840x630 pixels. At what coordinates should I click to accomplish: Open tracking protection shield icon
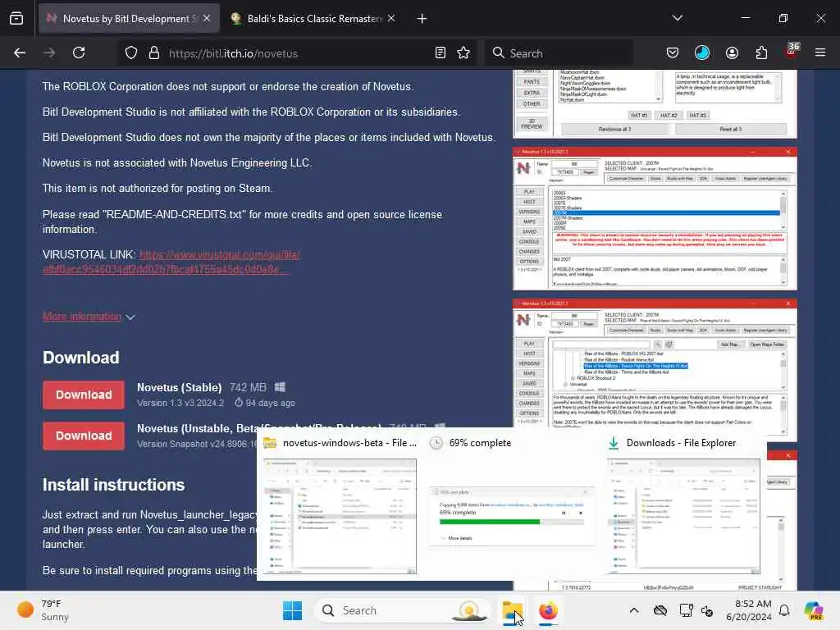point(131,53)
